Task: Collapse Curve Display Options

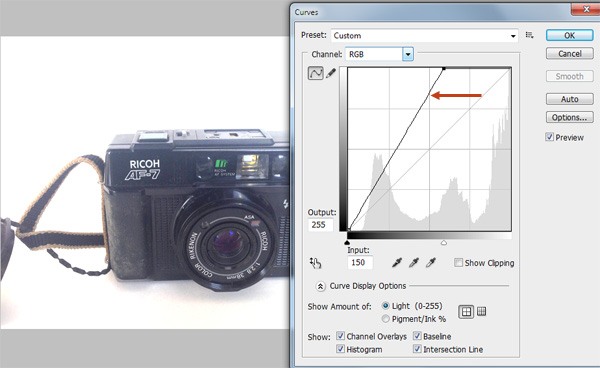Action: point(320,286)
